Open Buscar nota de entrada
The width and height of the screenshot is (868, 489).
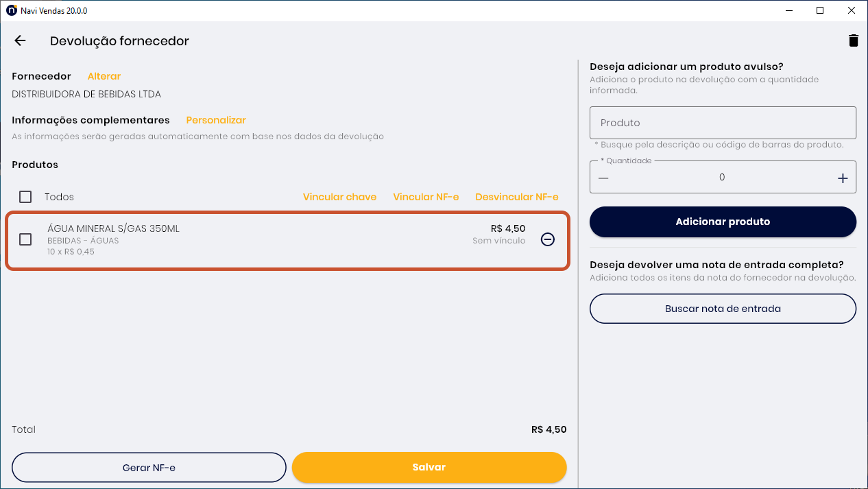pos(723,309)
